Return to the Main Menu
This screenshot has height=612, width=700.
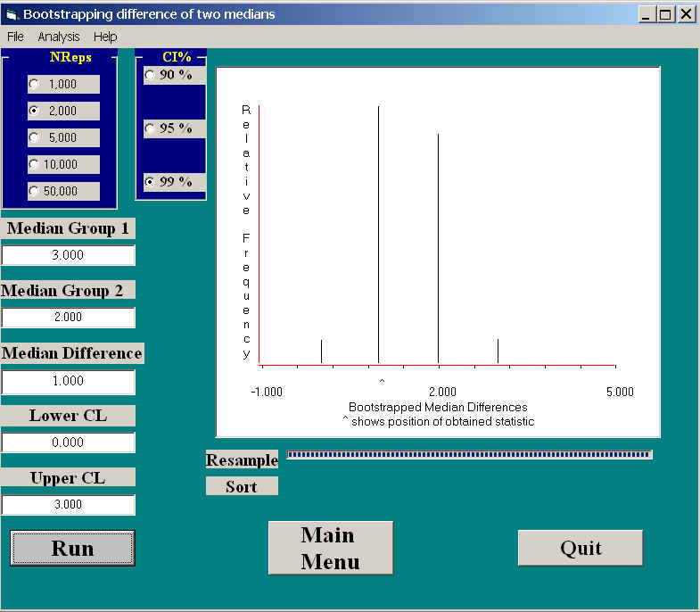pos(330,548)
